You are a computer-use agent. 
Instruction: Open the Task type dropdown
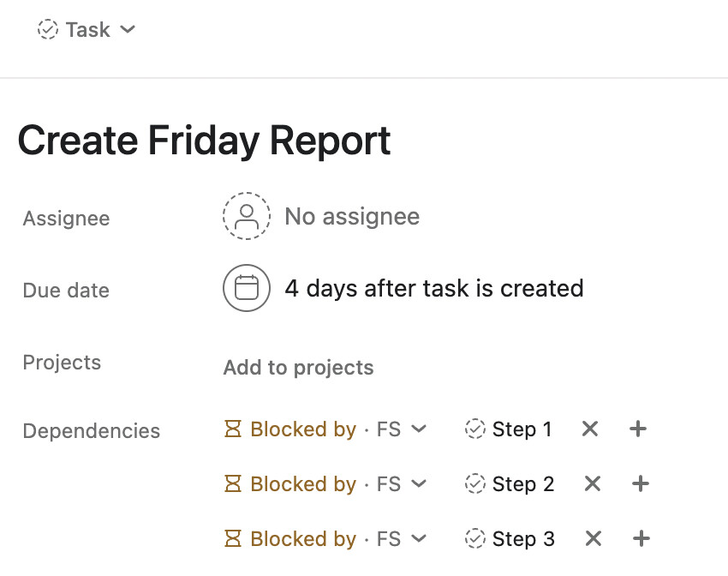tap(87, 30)
